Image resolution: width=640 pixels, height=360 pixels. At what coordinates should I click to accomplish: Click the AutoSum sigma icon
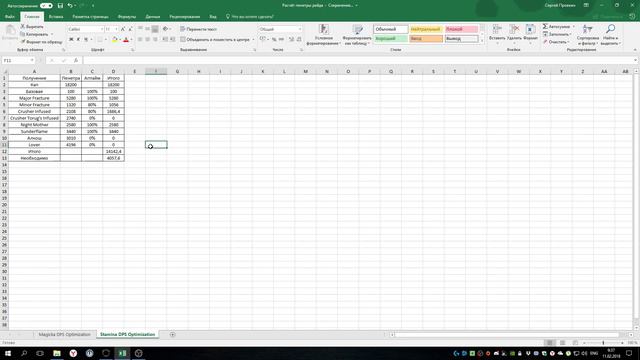coord(545,27)
